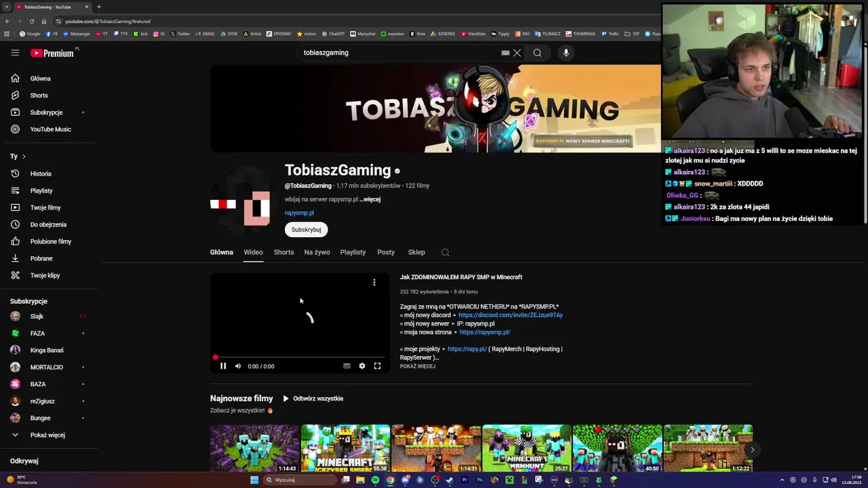This screenshot has height=488, width=868.
Task: Select the Główna channel tab
Action: (222, 252)
